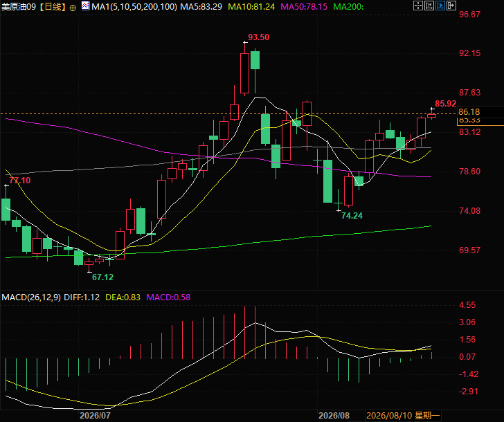
Task: Click the MA1(5,10,50,200,100) indicator label
Action: [134, 6]
